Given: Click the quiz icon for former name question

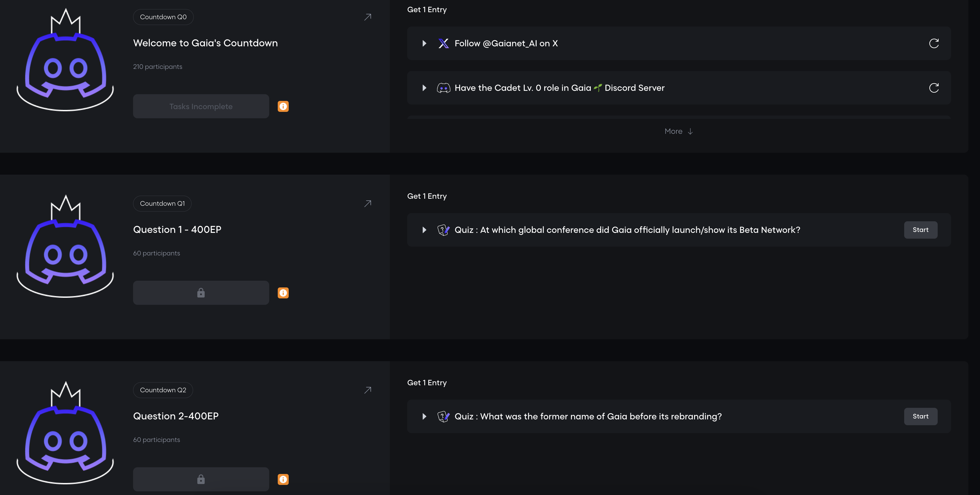Looking at the screenshot, I should (443, 417).
